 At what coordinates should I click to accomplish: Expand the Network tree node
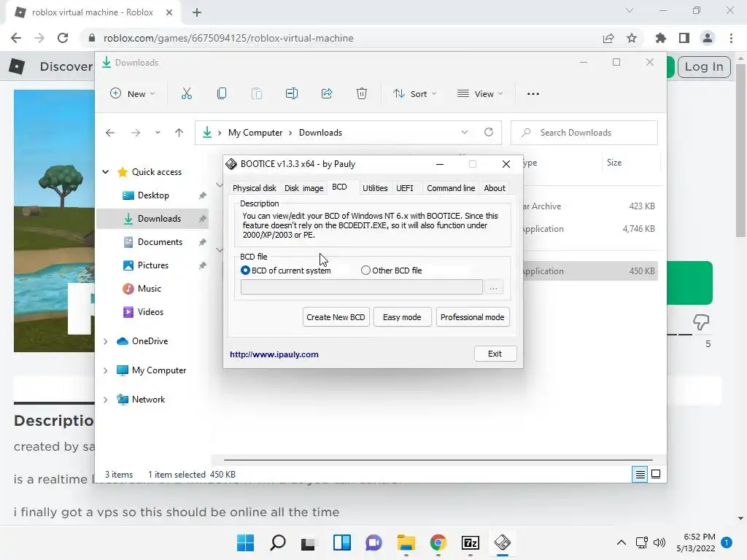(106, 400)
